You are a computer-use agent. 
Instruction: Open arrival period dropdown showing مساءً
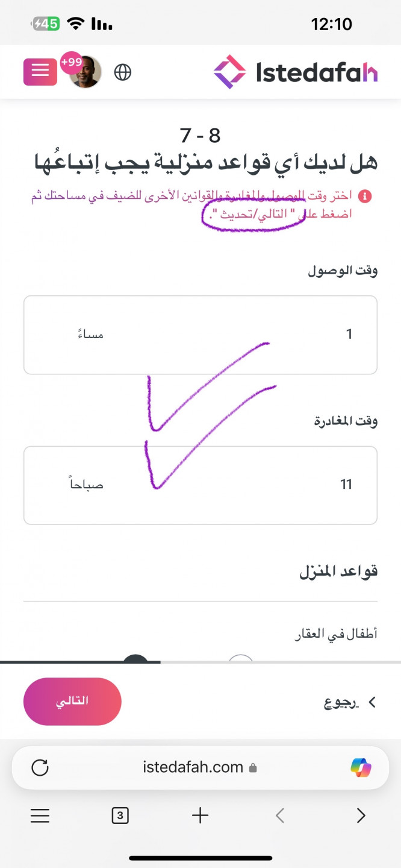tap(112, 335)
